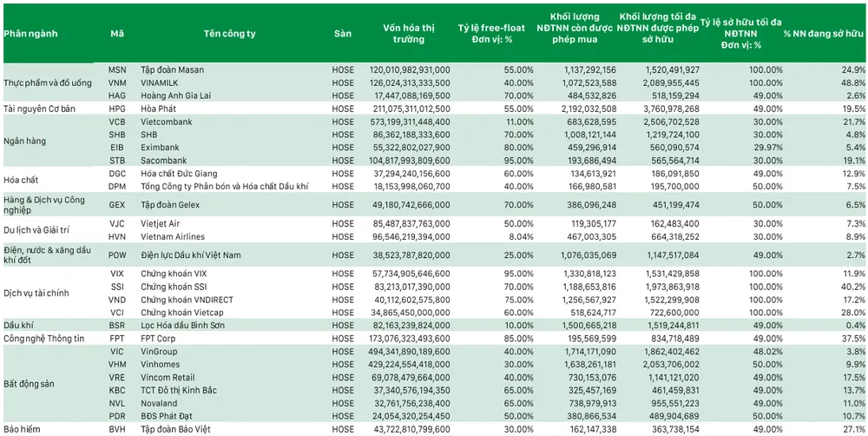
Task: Select VINAMILK's 48.8% foreign ownership value
Action: (x=852, y=82)
